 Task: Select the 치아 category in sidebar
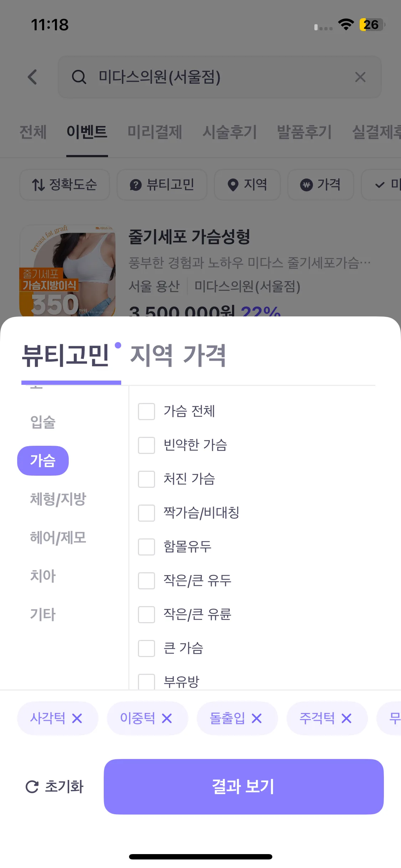43,576
